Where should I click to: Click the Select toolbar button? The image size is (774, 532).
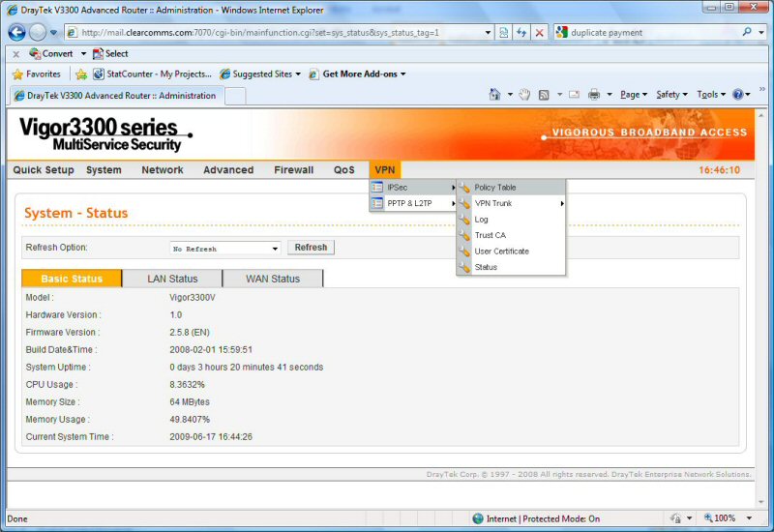[x=110, y=53]
